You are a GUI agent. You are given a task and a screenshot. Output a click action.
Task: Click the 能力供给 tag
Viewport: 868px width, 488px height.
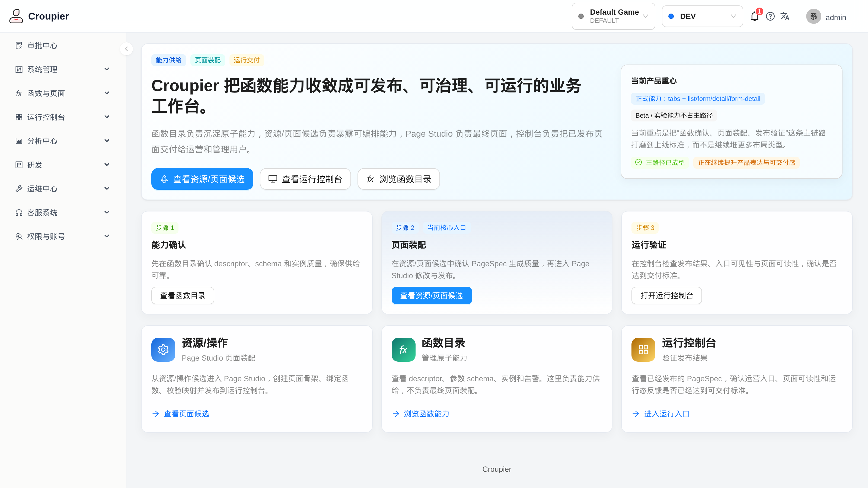pos(168,60)
